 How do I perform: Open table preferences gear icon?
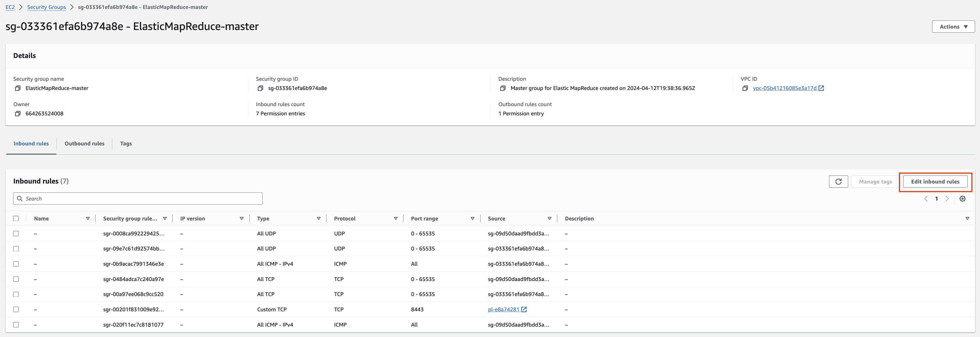(x=962, y=199)
